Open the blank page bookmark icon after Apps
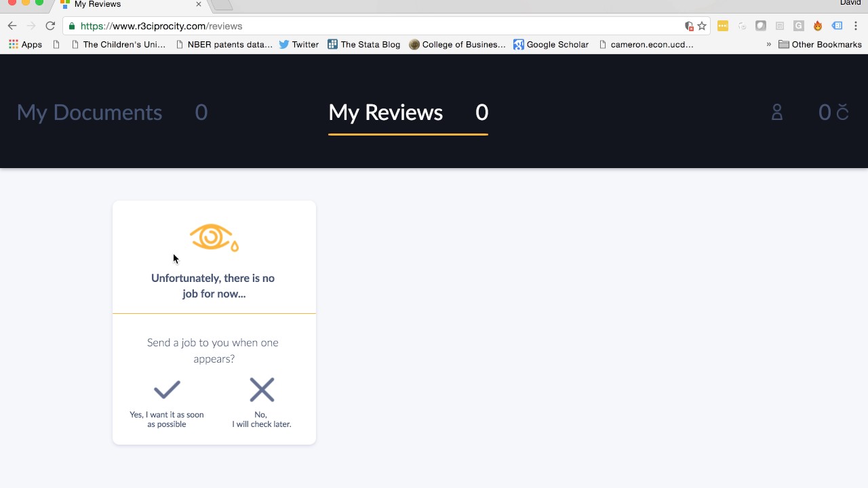Screen dimensions: 868x488 point(56,44)
